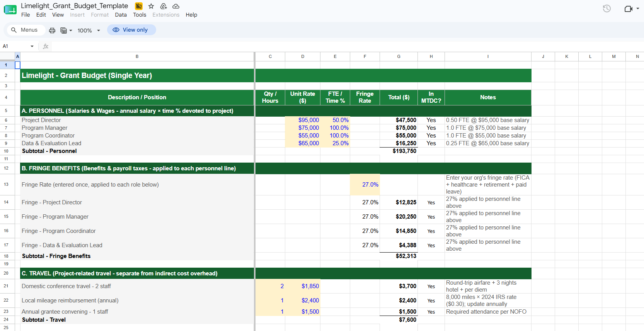Open the Google Sheets home icon
Image resolution: width=644 pixels, height=331 pixels.
coord(10,10)
